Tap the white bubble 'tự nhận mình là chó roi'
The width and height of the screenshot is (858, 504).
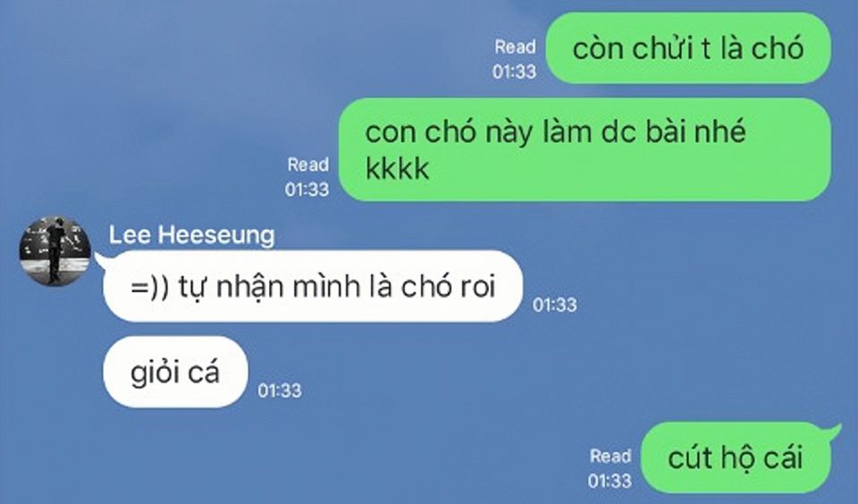click(313, 286)
